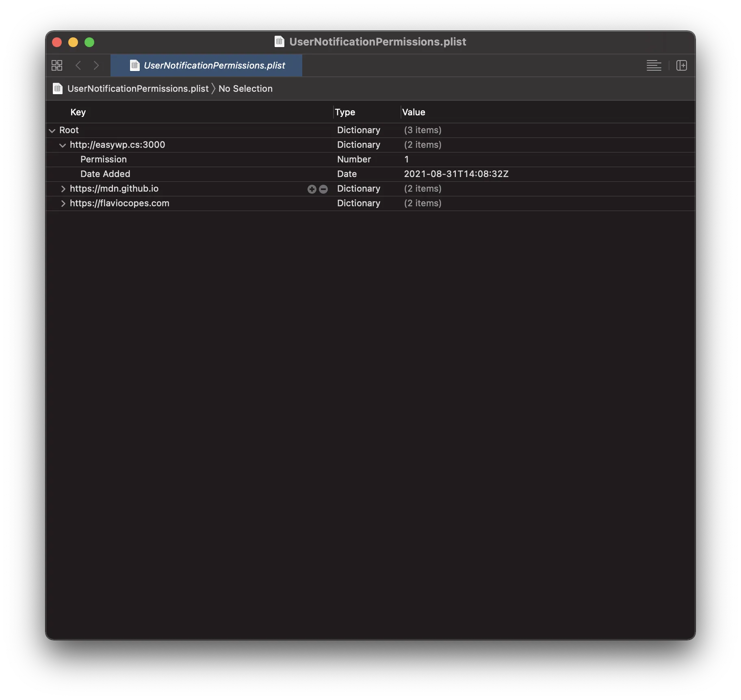Screen dimensions: 741x700
Task: Select the https://flaviocopes.com key
Action: pos(119,203)
